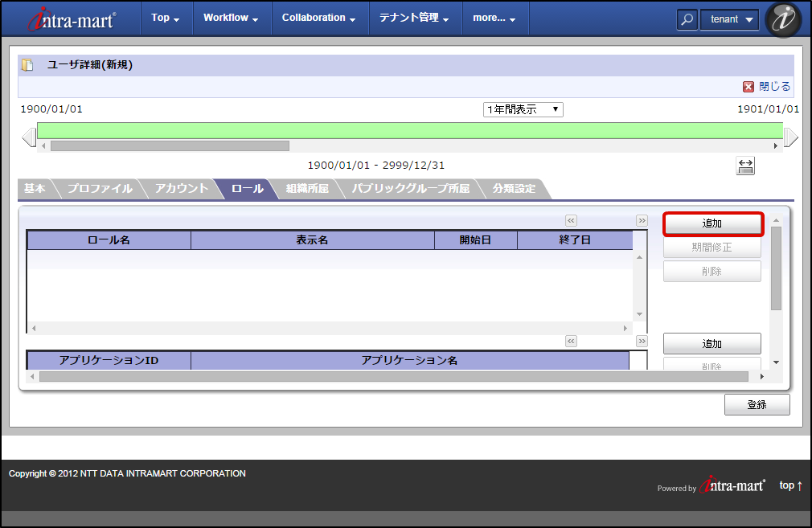Image resolution: width=812 pixels, height=528 pixels.
Task: Switch to the プロファイル tab
Action: pos(100,189)
